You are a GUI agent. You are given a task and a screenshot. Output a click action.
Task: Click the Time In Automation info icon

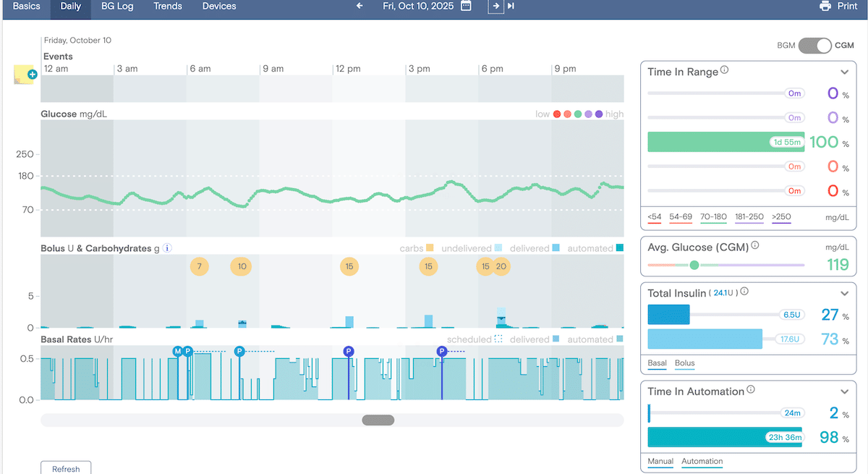tap(751, 390)
